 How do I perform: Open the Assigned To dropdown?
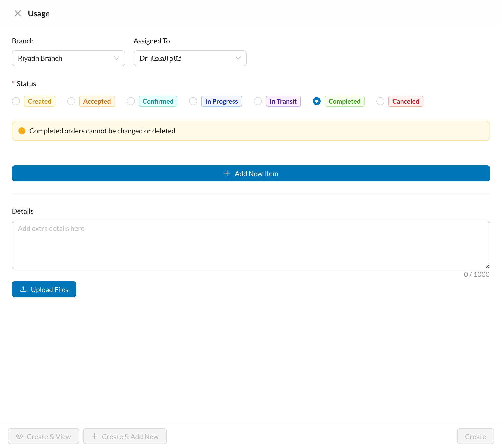pos(190,58)
